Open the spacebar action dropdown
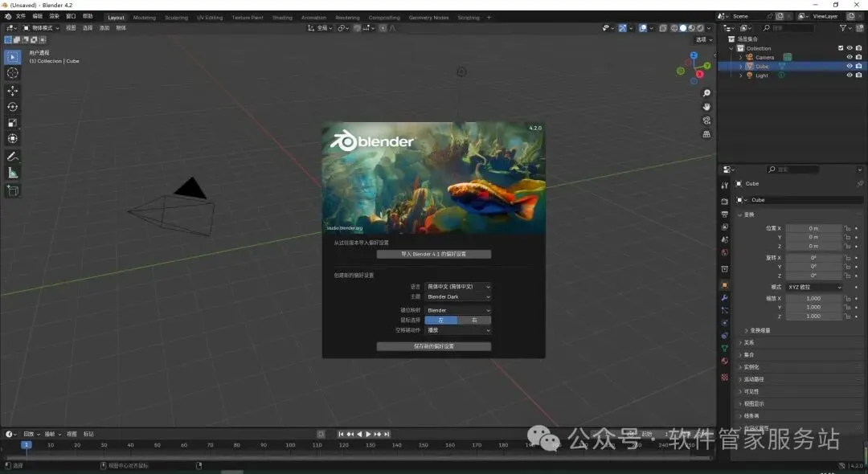The height and width of the screenshot is (474, 868). tap(458, 330)
